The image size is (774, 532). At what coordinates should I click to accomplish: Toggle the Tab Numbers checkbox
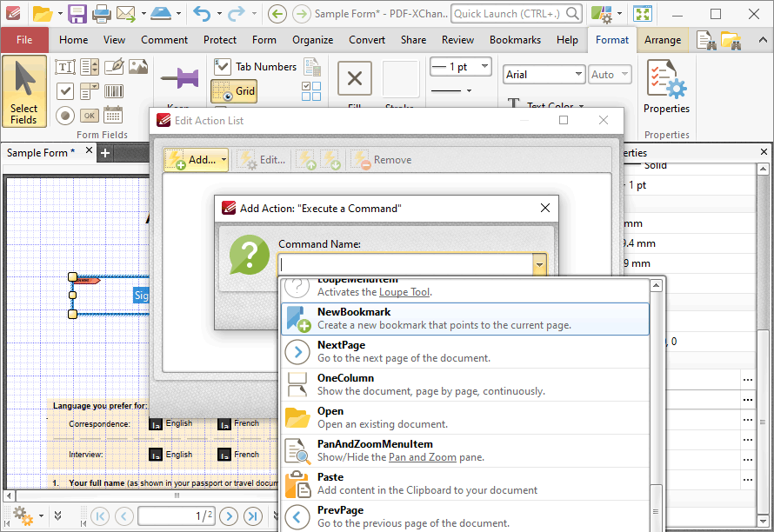coord(222,67)
